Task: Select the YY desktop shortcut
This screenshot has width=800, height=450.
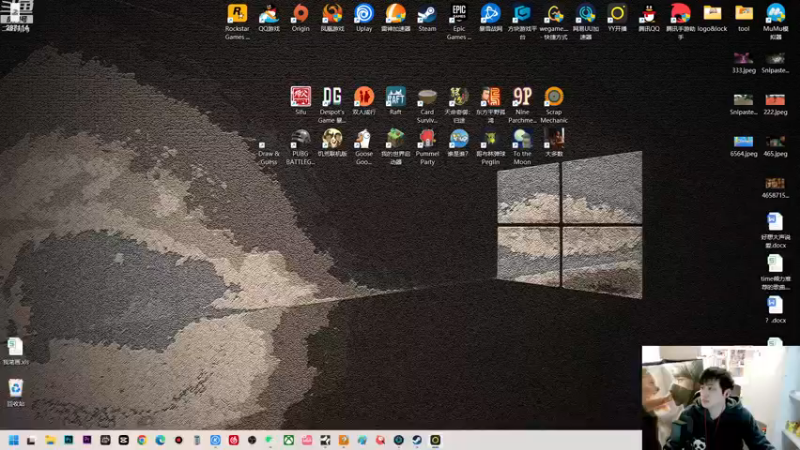Action: click(617, 14)
